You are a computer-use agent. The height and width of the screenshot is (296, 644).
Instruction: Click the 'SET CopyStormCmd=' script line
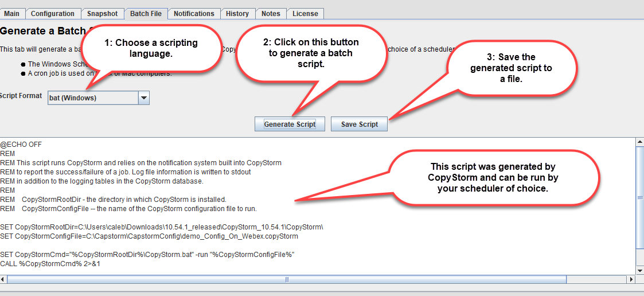tap(148, 255)
